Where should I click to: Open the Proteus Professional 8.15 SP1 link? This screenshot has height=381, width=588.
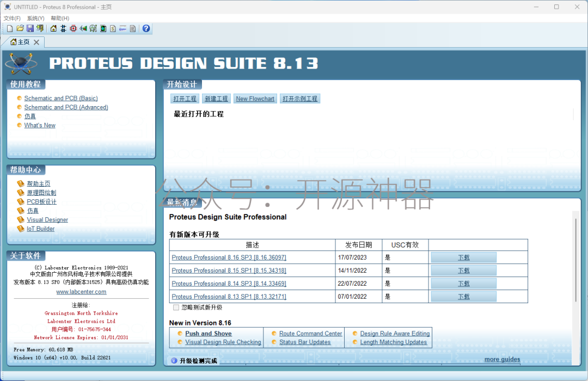pyautogui.click(x=229, y=271)
